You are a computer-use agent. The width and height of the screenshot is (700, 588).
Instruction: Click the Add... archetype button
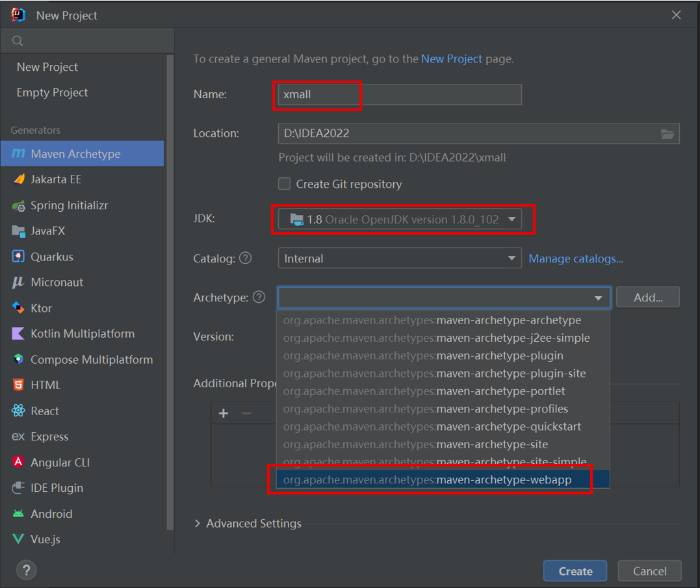[648, 297]
